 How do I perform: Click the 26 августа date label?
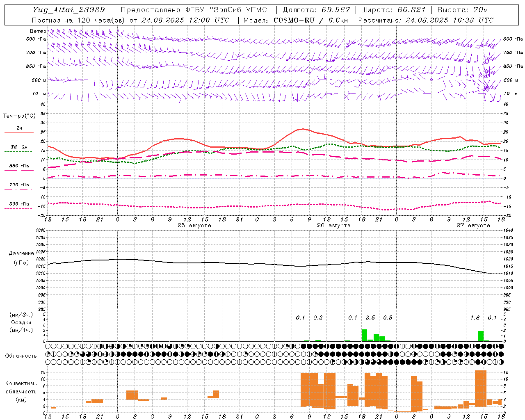[x=334, y=226]
